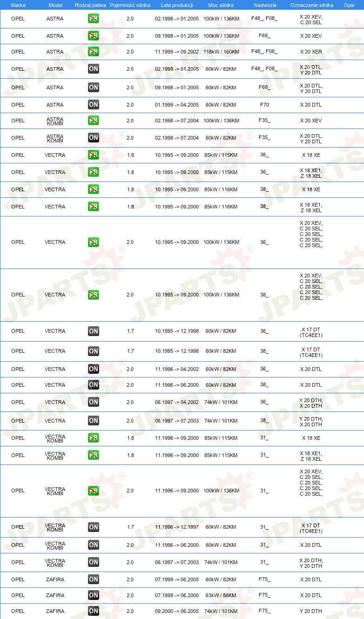Click X 17 DT (TC4EE1) in the VECTRA KOMBI row
The height and width of the screenshot is (619, 364).
tap(311, 528)
